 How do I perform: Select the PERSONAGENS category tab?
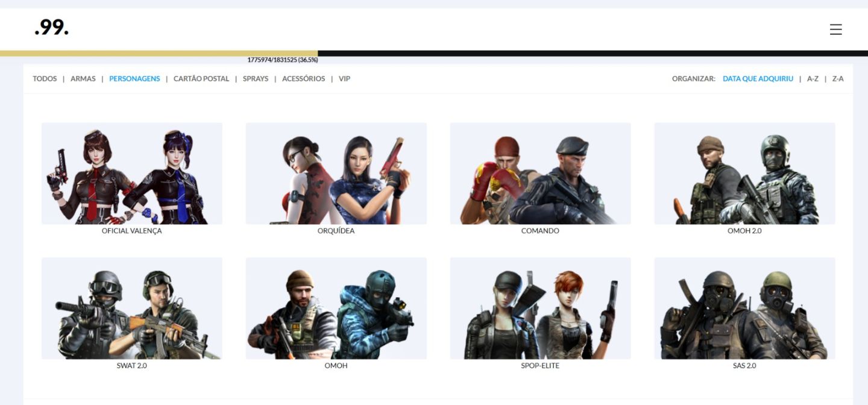134,79
